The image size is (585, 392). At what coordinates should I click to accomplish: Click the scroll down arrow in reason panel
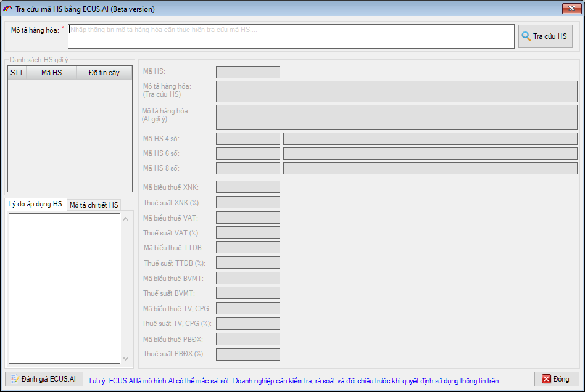(x=127, y=358)
